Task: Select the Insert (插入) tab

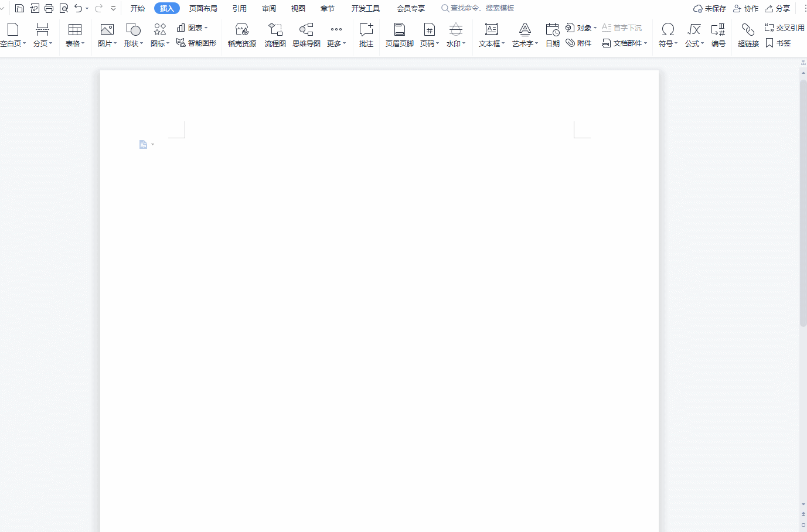Action: (167, 8)
